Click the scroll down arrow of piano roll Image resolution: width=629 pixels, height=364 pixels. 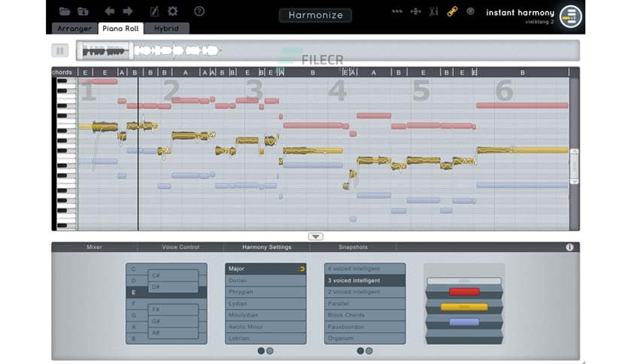point(574,181)
